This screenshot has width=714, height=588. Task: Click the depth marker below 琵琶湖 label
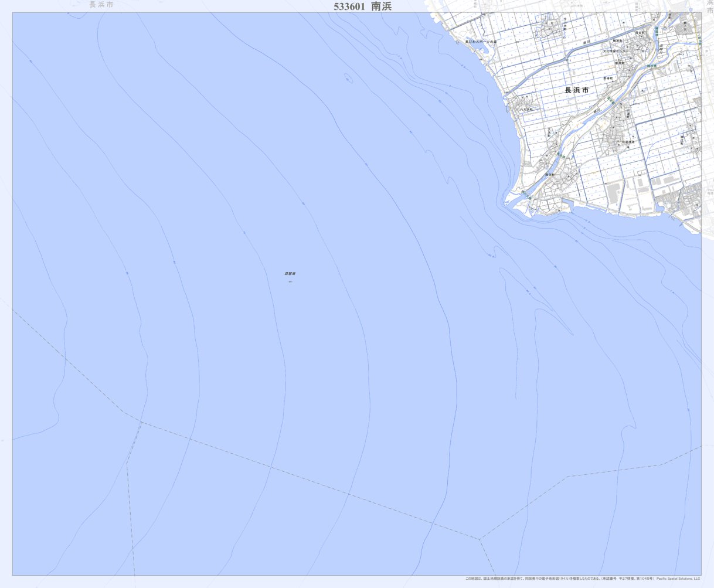[x=290, y=282]
